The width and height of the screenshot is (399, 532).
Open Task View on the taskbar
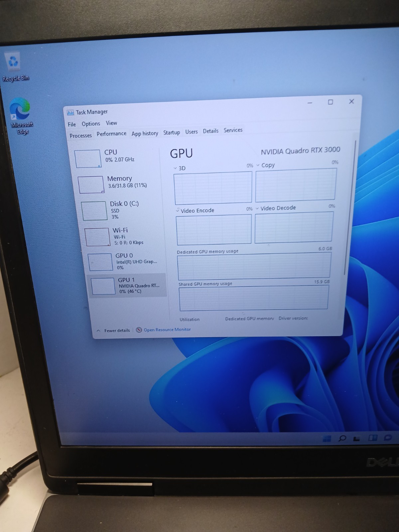tap(357, 438)
